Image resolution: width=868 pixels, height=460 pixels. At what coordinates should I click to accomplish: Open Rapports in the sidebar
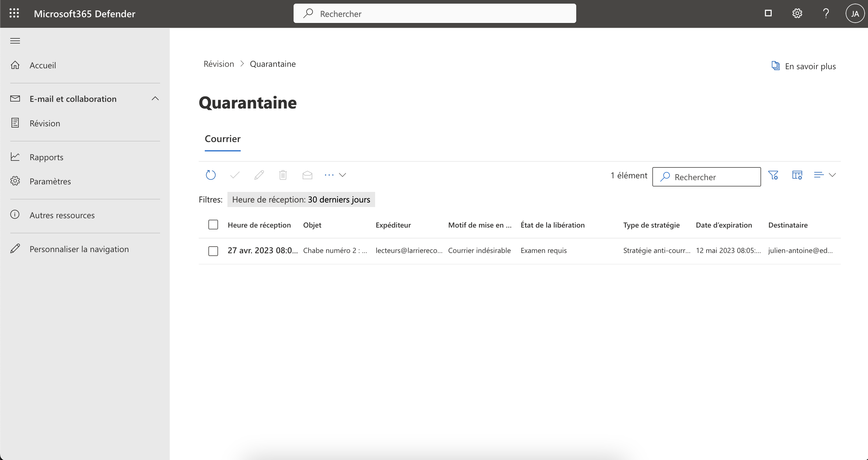[x=47, y=157]
